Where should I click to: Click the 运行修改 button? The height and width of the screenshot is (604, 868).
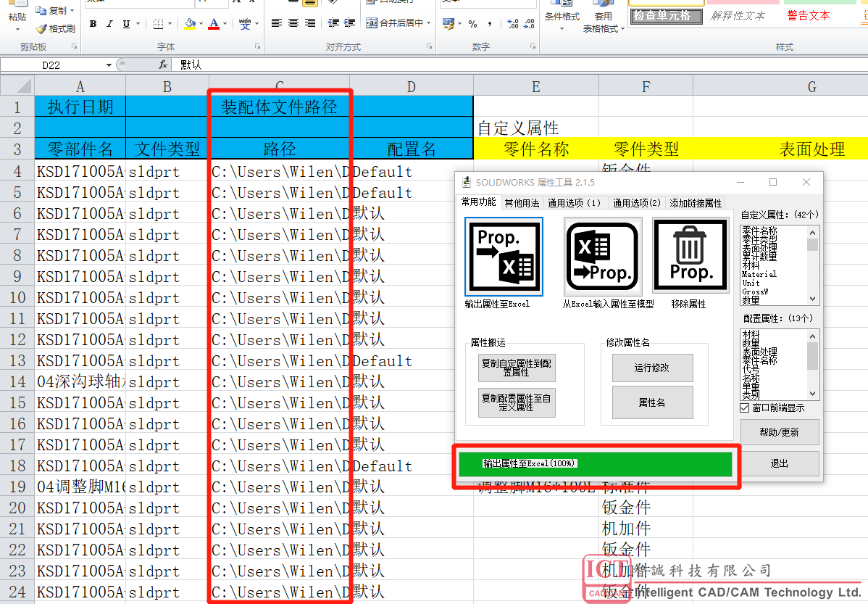[x=652, y=368]
